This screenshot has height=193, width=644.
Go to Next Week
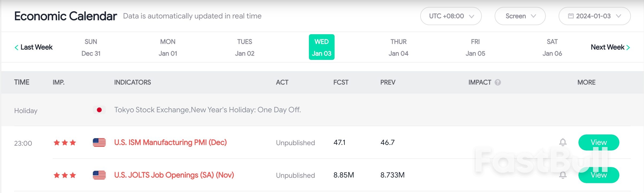(610, 47)
